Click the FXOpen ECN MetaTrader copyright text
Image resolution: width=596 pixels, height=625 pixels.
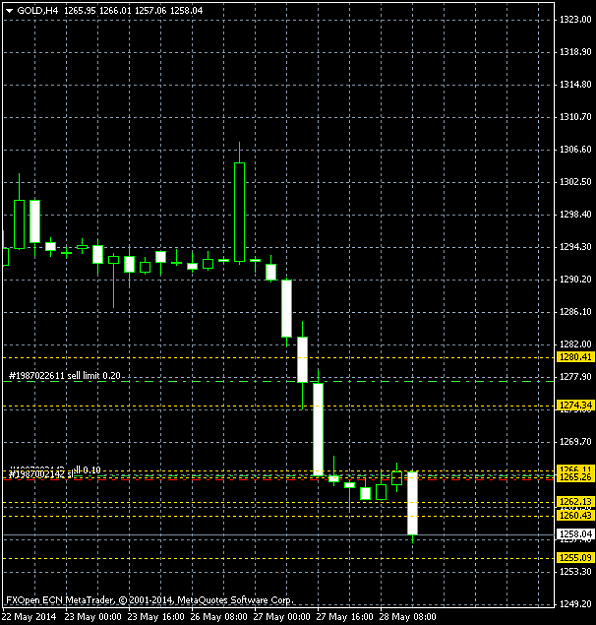point(149,600)
